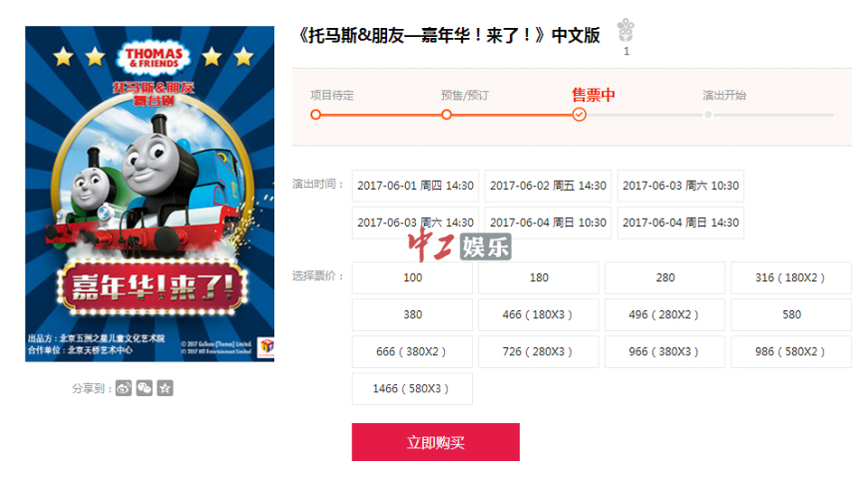Share to Weibo icon
Viewport: 868px width, 480px height.
click(124, 389)
